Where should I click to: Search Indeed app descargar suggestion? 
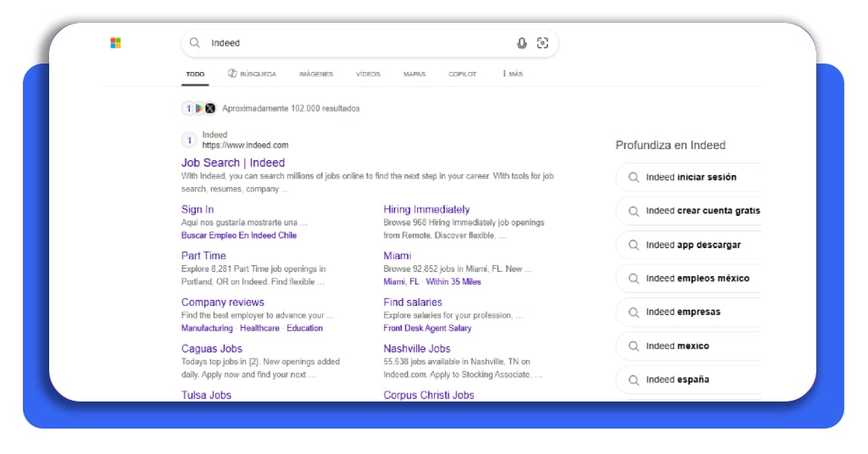[x=688, y=245]
